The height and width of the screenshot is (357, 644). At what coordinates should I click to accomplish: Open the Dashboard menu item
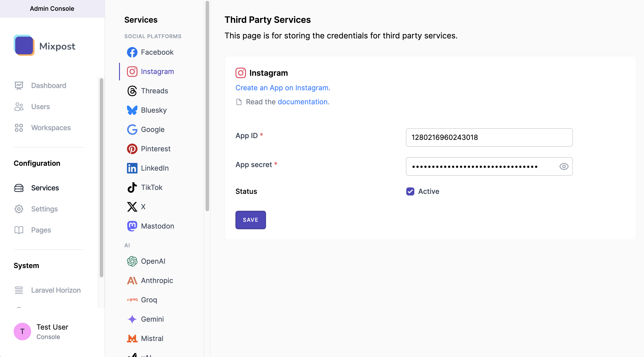49,85
